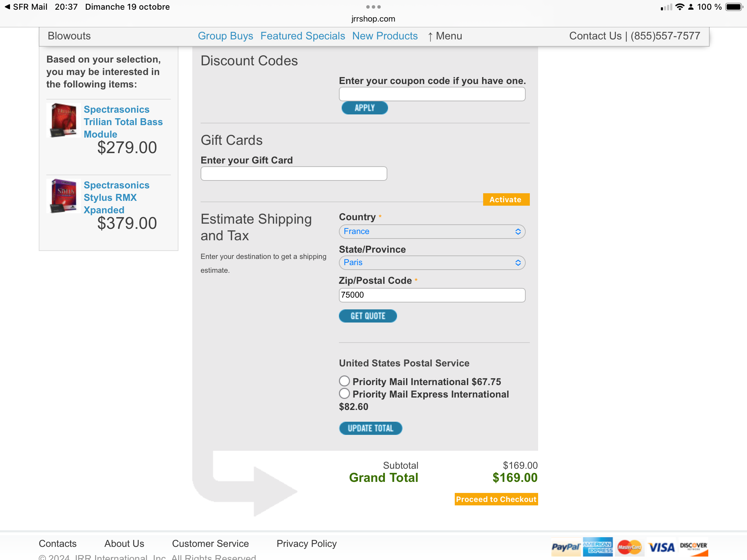Viewport: 747px width, 560px height.
Task: Select Priority Mail Express International option
Action: point(344,393)
